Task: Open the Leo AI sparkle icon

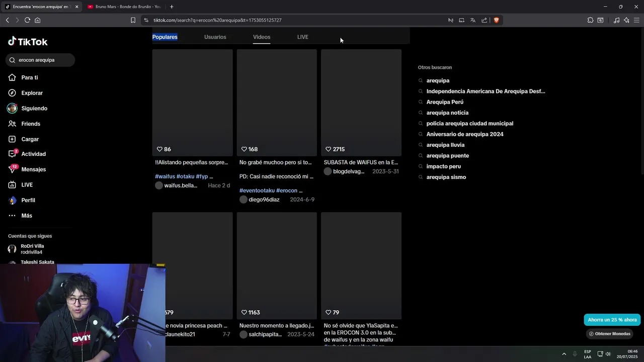Action: 626,20
